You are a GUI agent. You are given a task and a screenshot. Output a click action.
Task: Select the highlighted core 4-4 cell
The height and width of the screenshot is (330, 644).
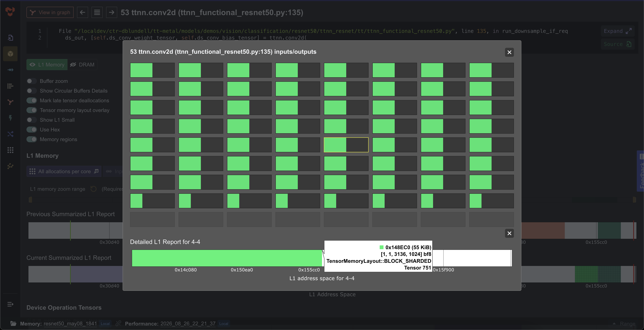pos(346,145)
